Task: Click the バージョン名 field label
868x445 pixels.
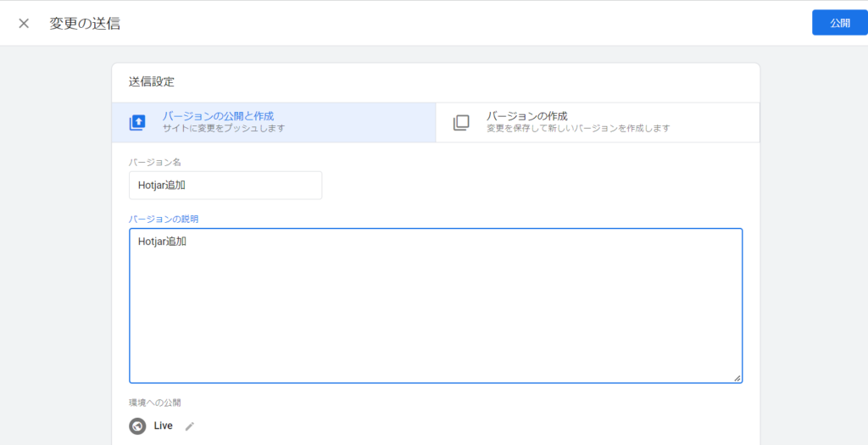Action: (x=154, y=161)
